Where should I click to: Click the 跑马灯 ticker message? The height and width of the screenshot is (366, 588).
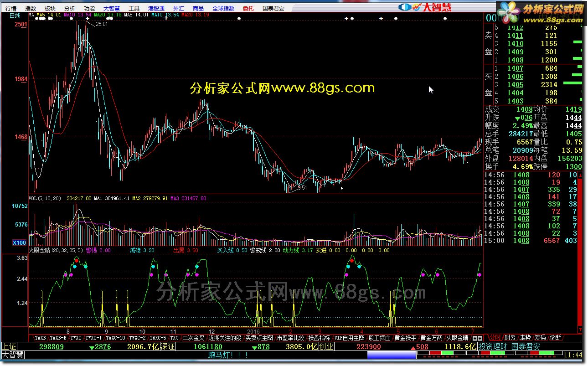[x=228, y=355]
